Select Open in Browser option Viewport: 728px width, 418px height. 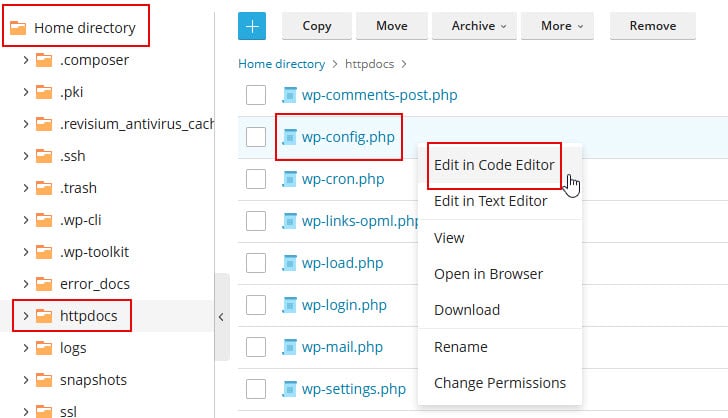coord(488,274)
